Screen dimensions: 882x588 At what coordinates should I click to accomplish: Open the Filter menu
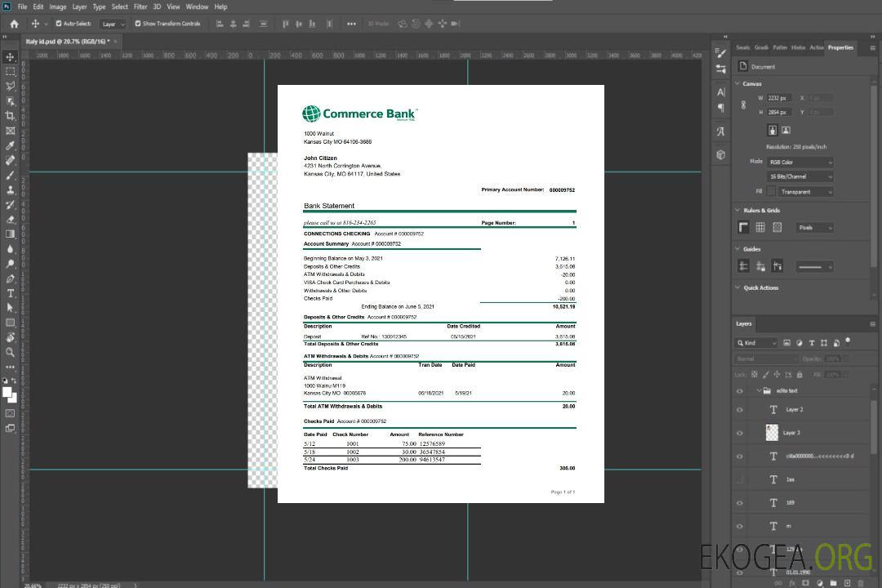tap(140, 7)
